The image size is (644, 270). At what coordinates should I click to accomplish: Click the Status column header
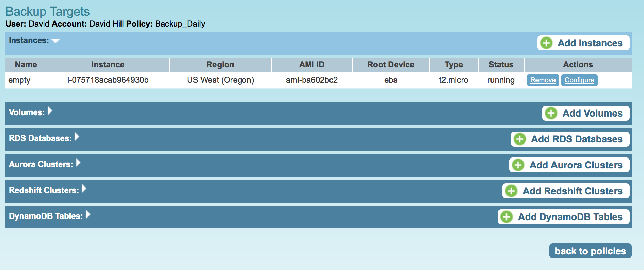pyautogui.click(x=501, y=65)
